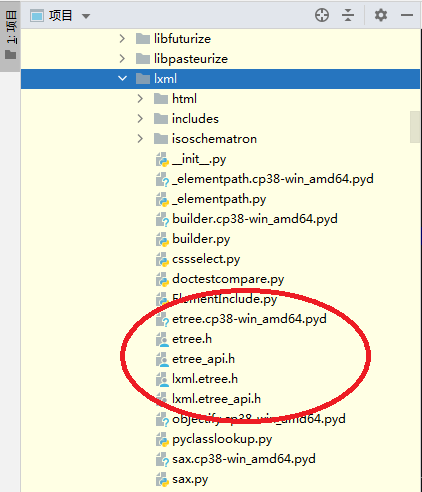Select file etree.h
The height and width of the screenshot is (492, 422).
point(192,339)
